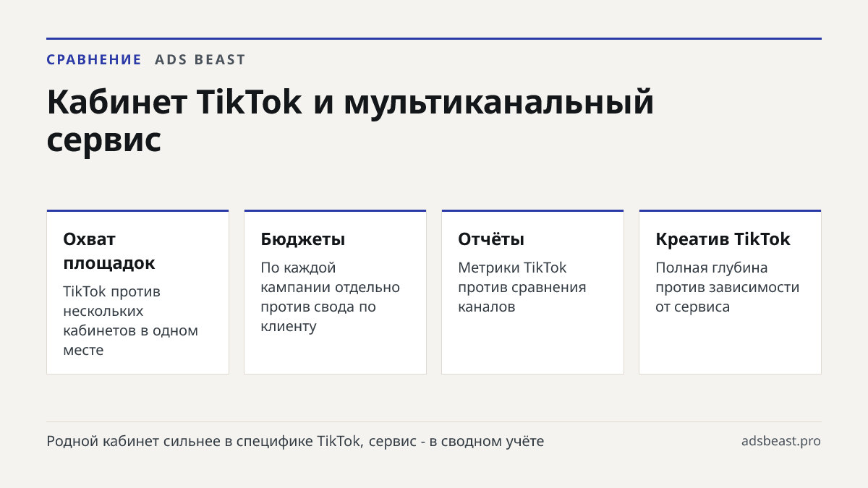Select the 'Бюджеты' card heading
This screenshot has height=488, width=868.
point(303,239)
